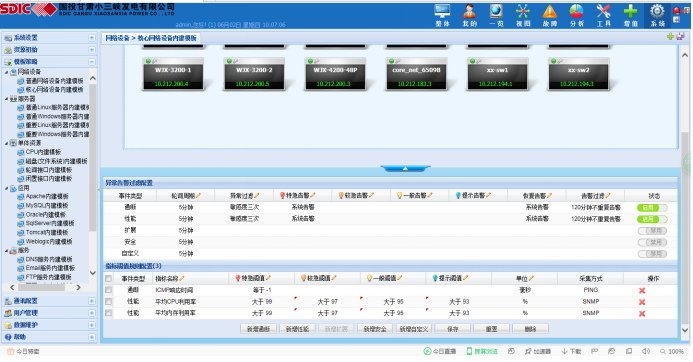Screen dimensions: 693x362
Task: Edit 告警过滤 column via pencil icon
Action: click(x=608, y=195)
